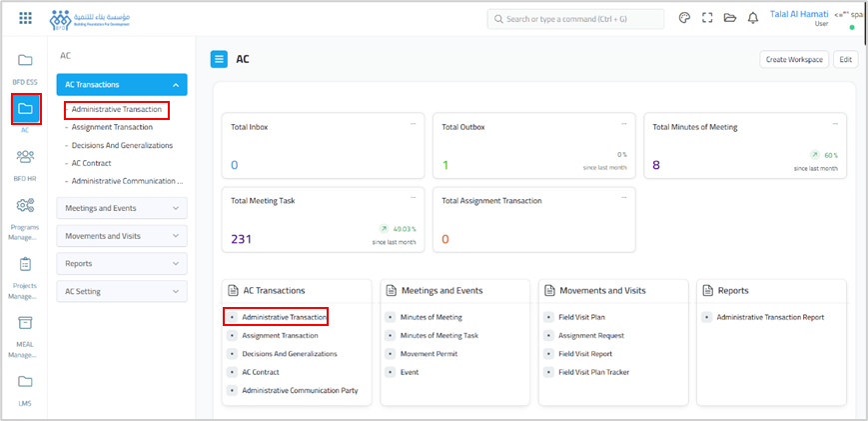The image size is (868, 421).
Task: Expand the Movements and Visits section
Action: (x=121, y=236)
